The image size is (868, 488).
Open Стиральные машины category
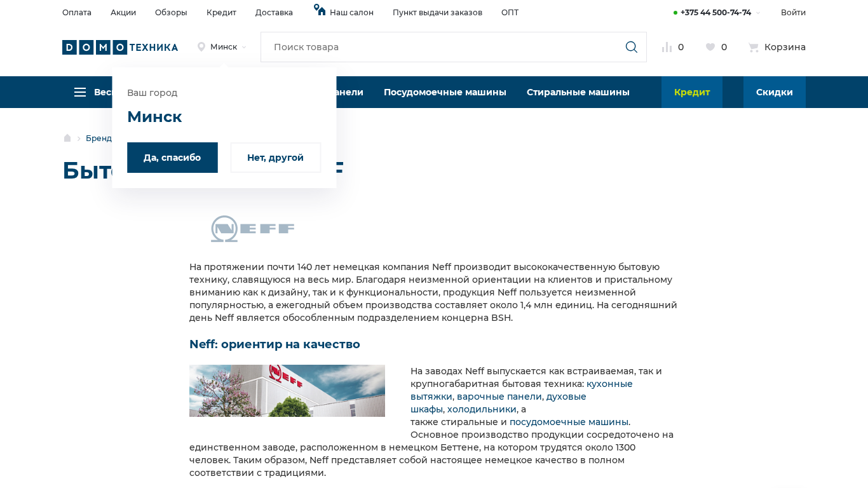[578, 92]
